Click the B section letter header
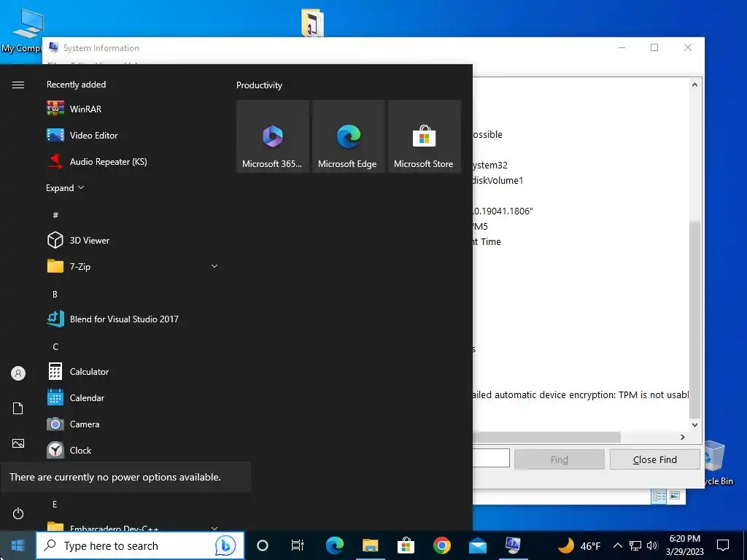747x560 pixels. point(55,295)
